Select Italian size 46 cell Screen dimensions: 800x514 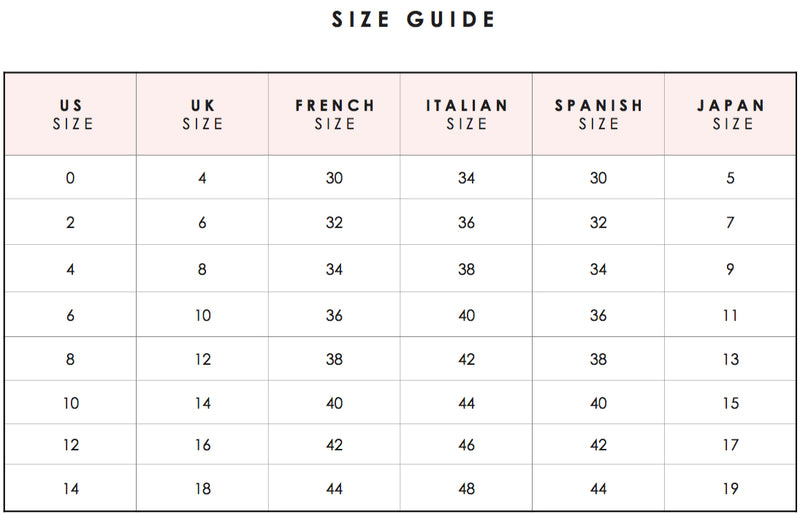coord(466,445)
